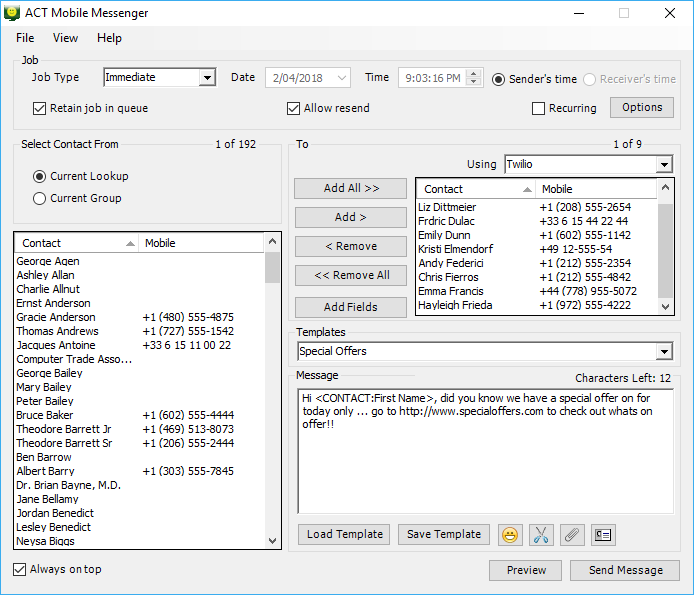Click the contact card icon

[603, 535]
